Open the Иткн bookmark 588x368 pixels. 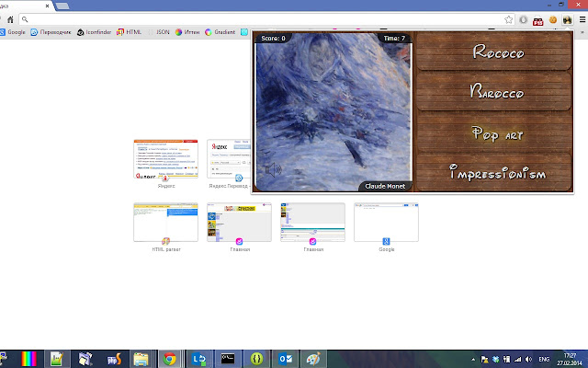click(187, 32)
